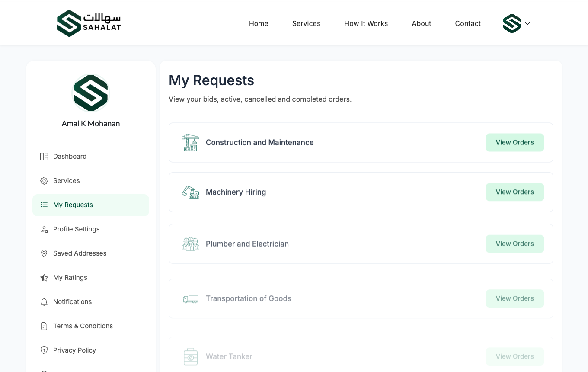Click the My Requests list icon
The image size is (588, 372).
pyautogui.click(x=44, y=205)
